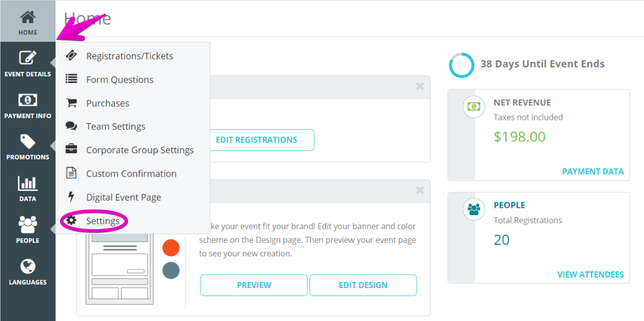Click the event countdown progress ring
Image resolution: width=644 pixels, height=321 pixels.
click(461, 65)
